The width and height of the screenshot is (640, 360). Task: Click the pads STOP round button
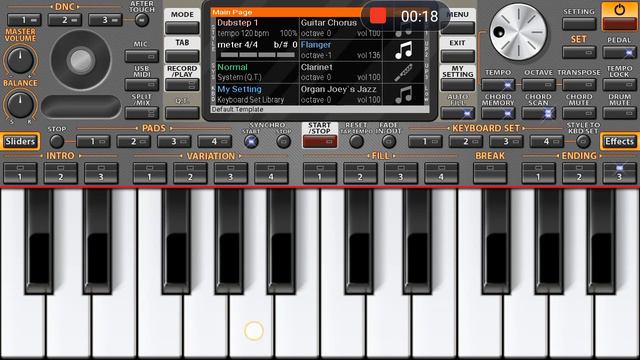click(57, 142)
